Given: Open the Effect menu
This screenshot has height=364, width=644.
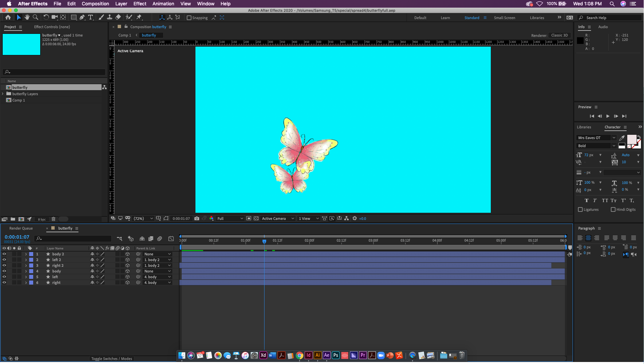Looking at the screenshot, I should tap(140, 4).
